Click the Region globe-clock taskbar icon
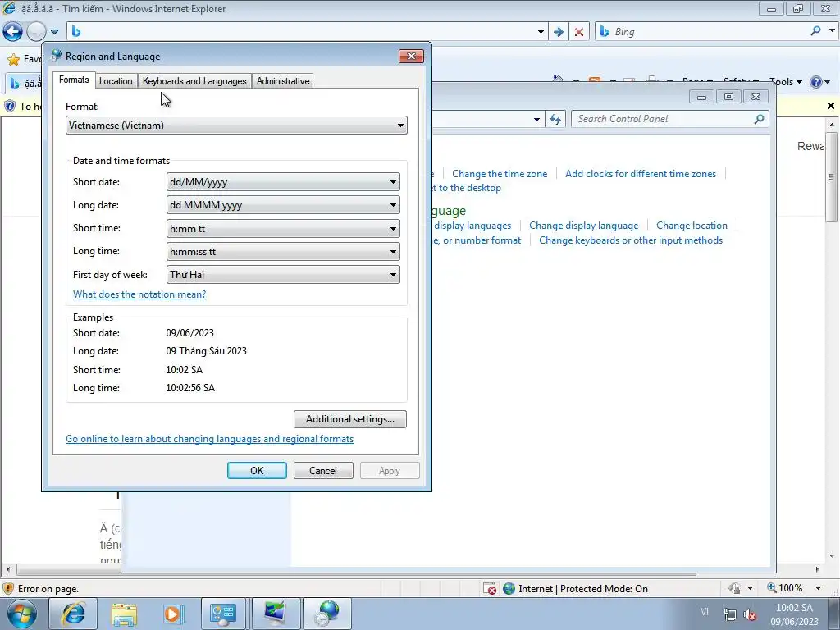 (327, 614)
